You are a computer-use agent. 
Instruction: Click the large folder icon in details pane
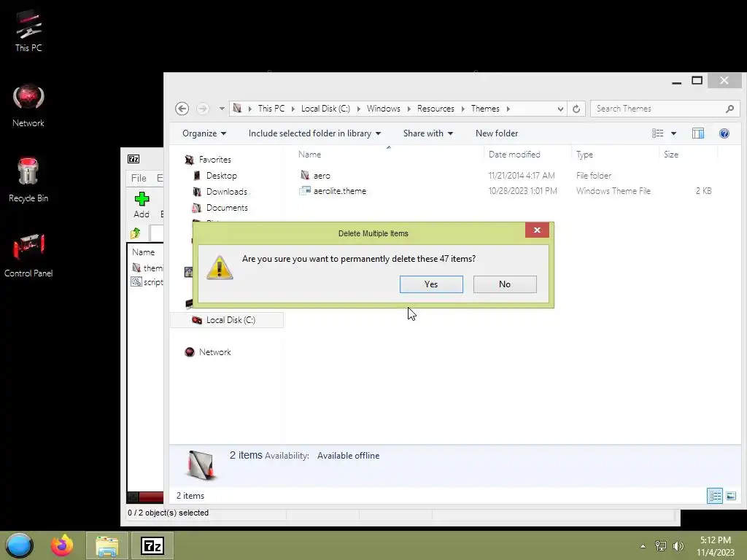coord(201,464)
